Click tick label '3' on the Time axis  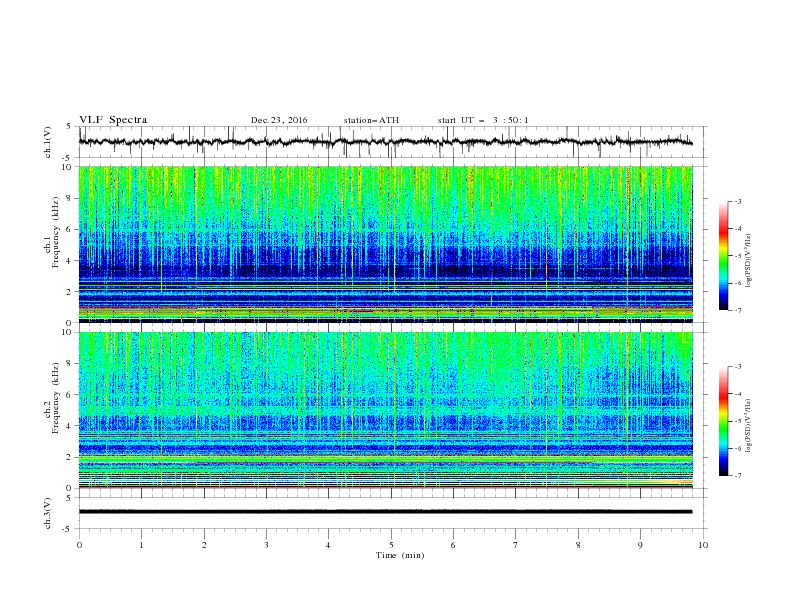[x=266, y=545]
